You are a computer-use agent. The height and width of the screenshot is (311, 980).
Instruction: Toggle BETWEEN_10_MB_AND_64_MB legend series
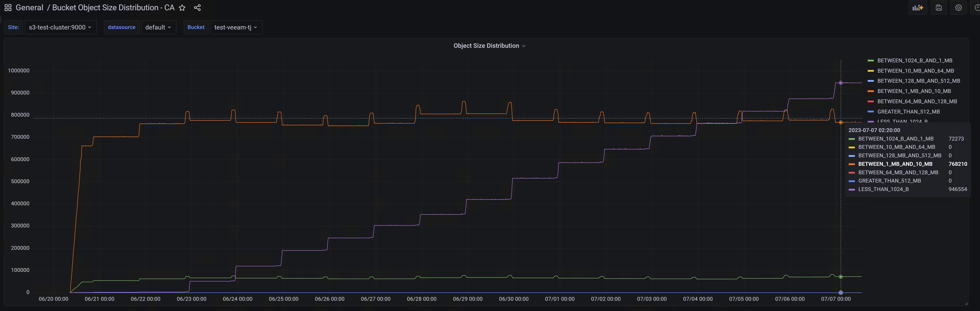click(x=915, y=71)
